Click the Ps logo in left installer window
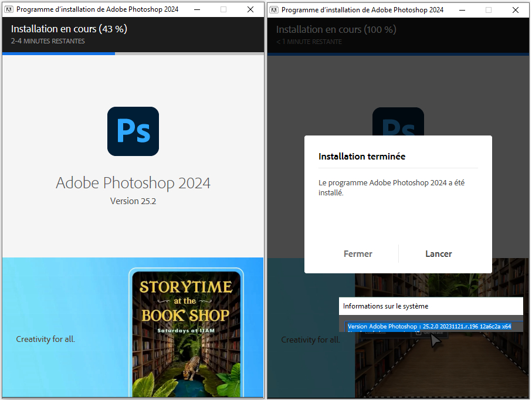Viewport: 532px width, 400px height. click(133, 131)
